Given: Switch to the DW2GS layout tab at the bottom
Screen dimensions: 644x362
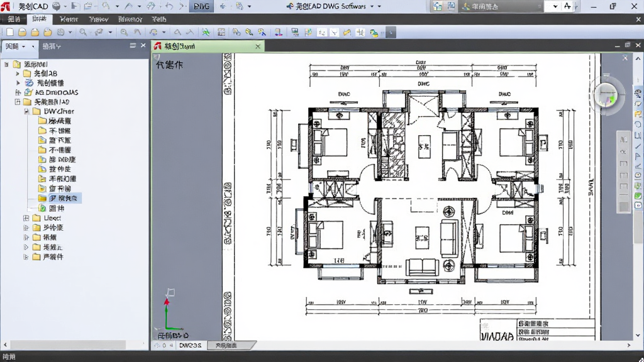Looking at the screenshot, I should point(190,346).
